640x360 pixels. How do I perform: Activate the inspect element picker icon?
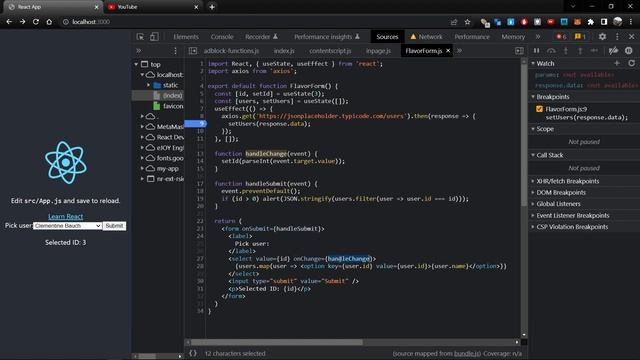140,37
